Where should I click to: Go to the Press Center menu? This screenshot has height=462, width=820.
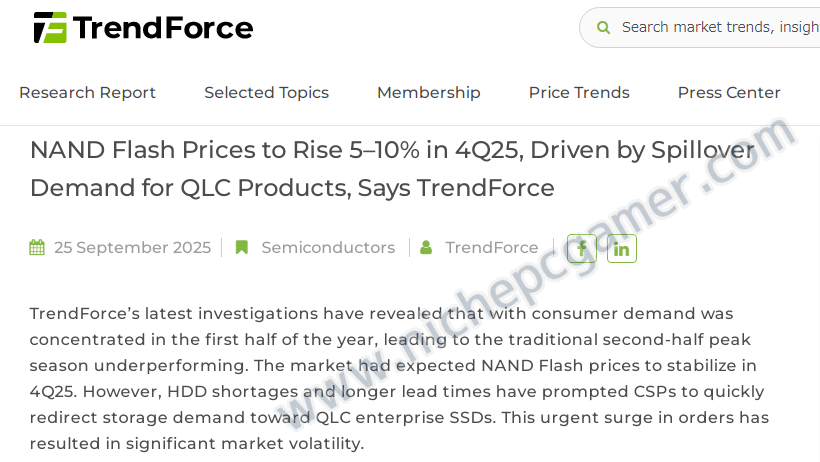(x=729, y=93)
